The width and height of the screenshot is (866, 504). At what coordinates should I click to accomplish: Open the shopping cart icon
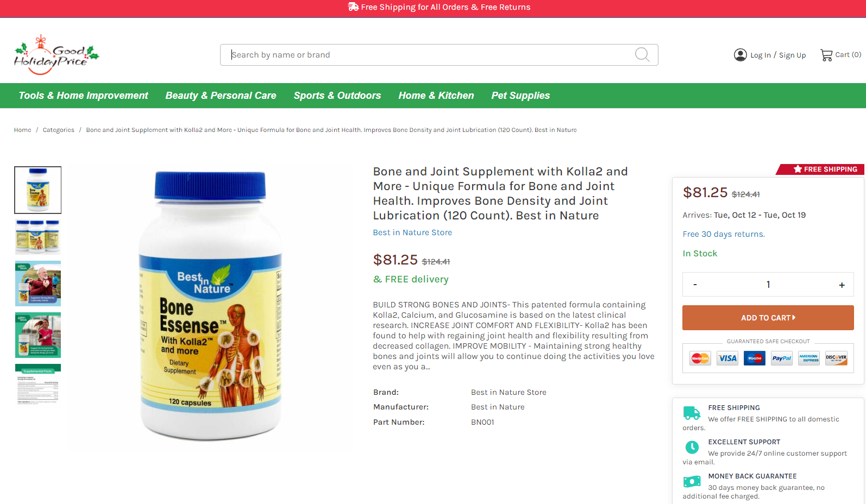click(x=826, y=55)
